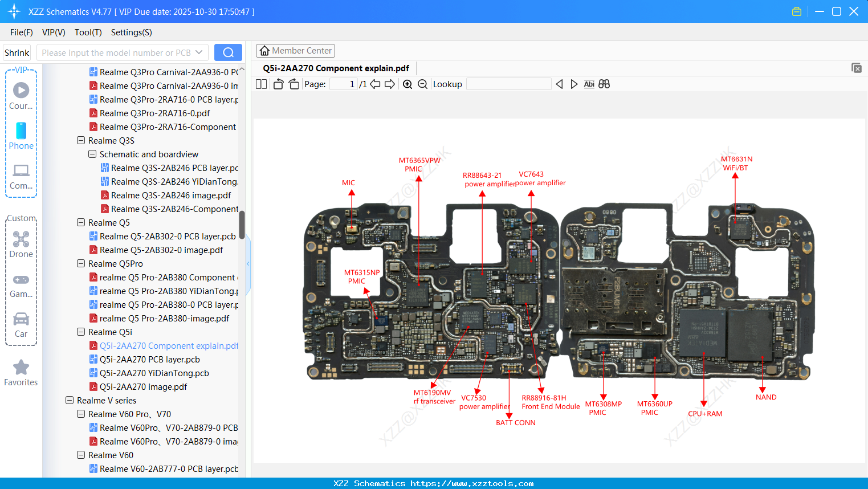This screenshot has height=489, width=868.
Task: Click the printer icon in the title bar
Action: [796, 11]
